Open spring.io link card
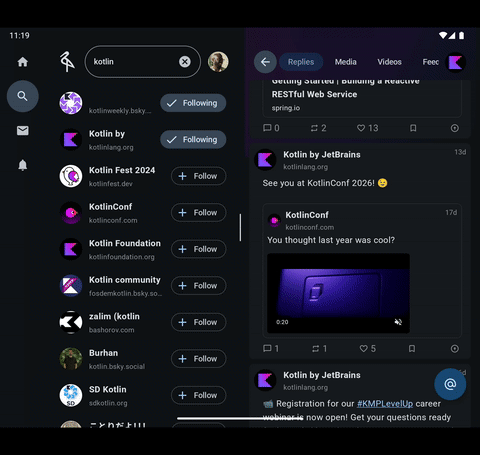The width and height of the screenshot is (480, 455). [362, 98]
